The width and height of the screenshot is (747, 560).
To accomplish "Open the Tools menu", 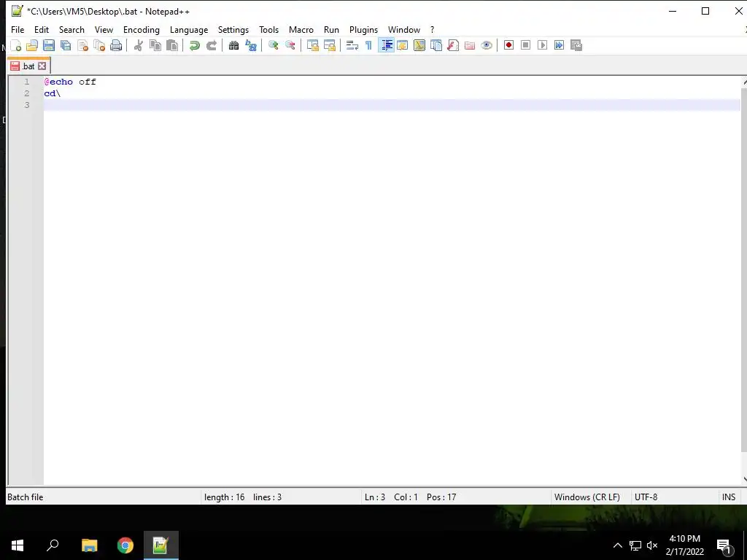I will point(268,29).
